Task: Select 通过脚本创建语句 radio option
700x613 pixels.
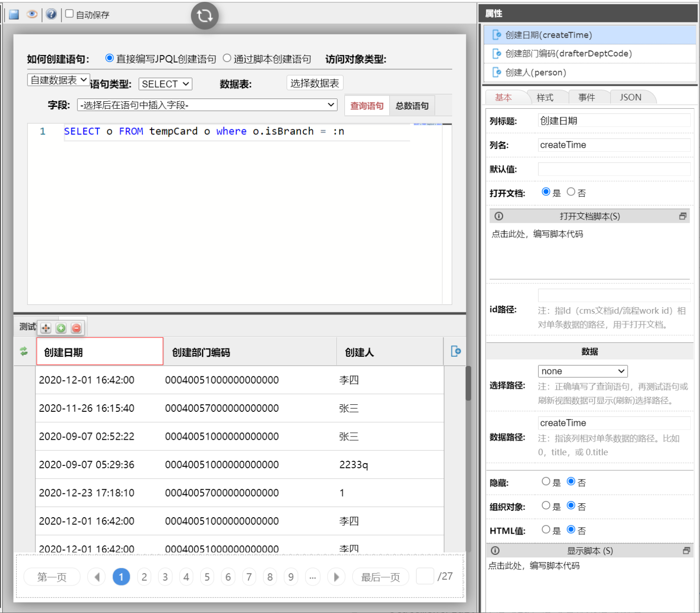Action: click(227, 58)
